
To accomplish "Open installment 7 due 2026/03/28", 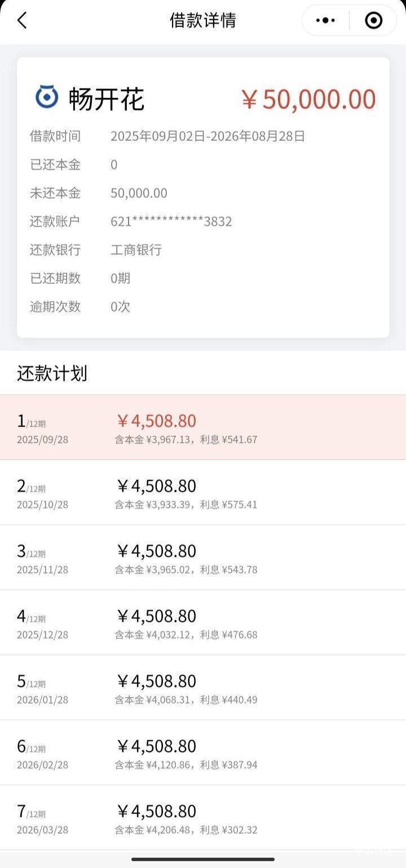I will click(x=203, y=818).
